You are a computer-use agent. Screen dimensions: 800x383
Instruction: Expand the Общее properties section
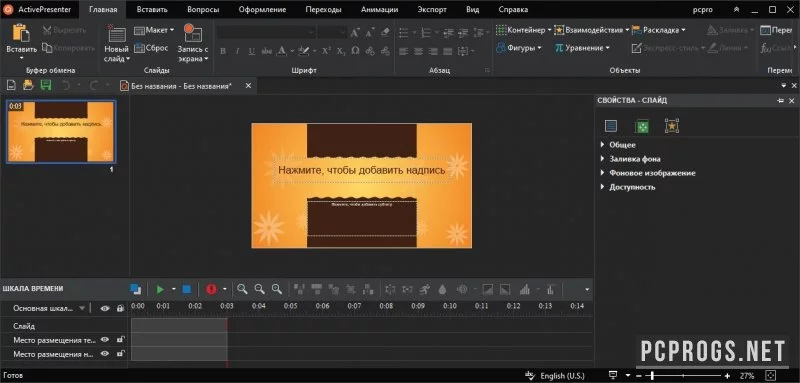click(604, 145)
